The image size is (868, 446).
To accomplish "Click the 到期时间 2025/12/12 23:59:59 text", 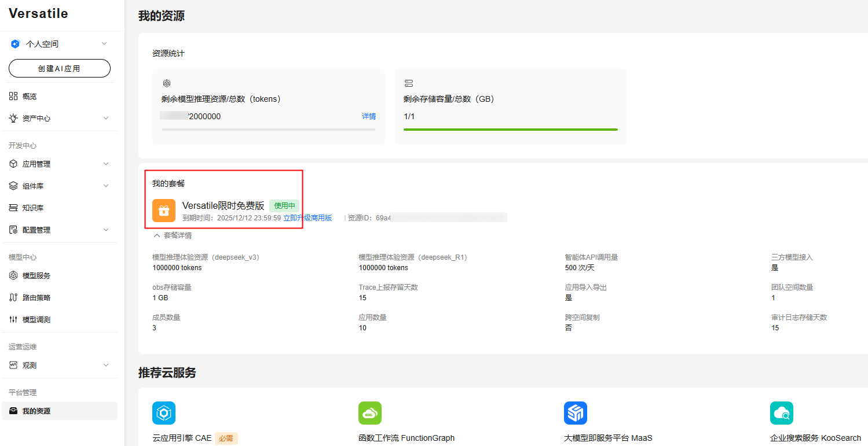I will [232, 218].
